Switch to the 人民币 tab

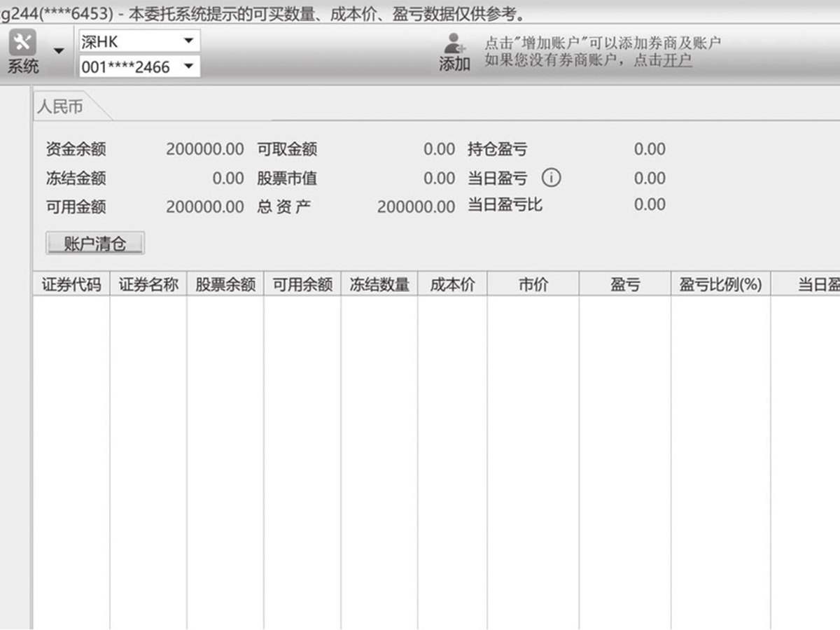[x=60, y=107]
